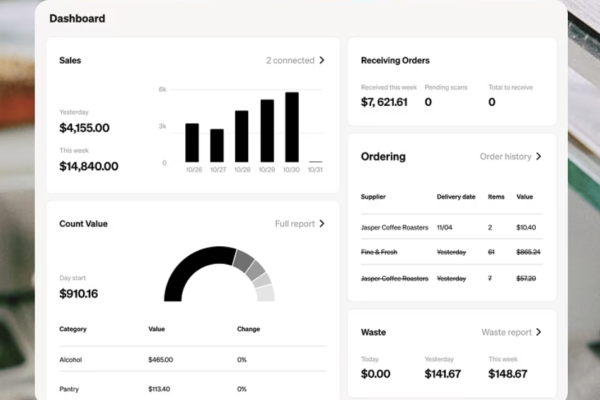Click the Waste report chevron arrow
Viewport: 600px width, 400px height.
coord(538,332)
